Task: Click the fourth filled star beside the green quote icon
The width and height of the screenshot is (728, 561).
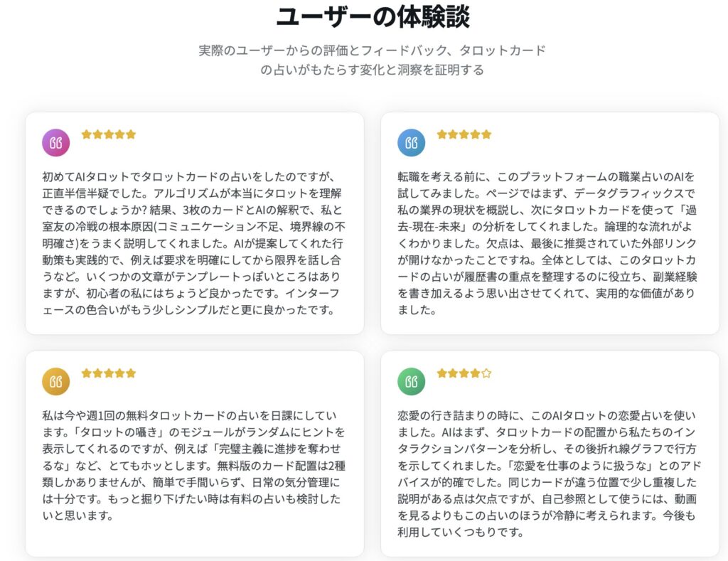Action: click(475, 373)
